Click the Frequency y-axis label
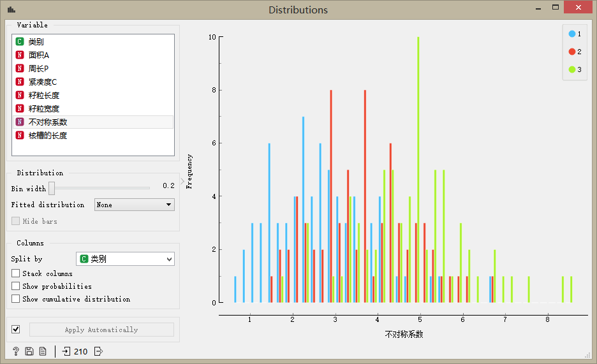The image size is (597, 364). (189, 171)
